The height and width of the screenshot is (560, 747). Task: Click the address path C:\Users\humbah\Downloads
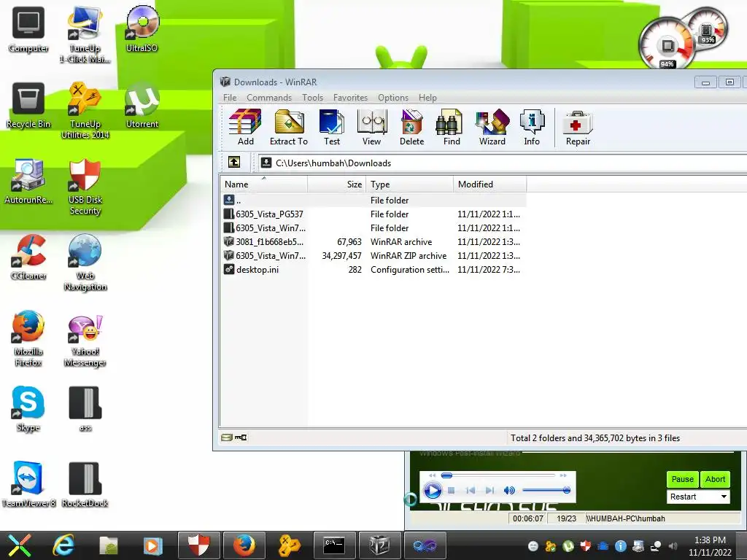[x=333, y=163]
